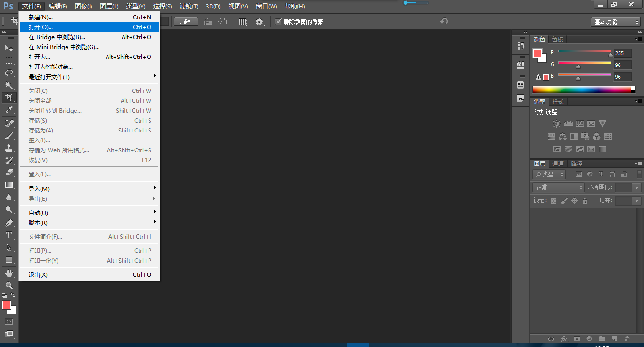Select the Hand tool
Screen dimensions: 644x347
point(9,273)
